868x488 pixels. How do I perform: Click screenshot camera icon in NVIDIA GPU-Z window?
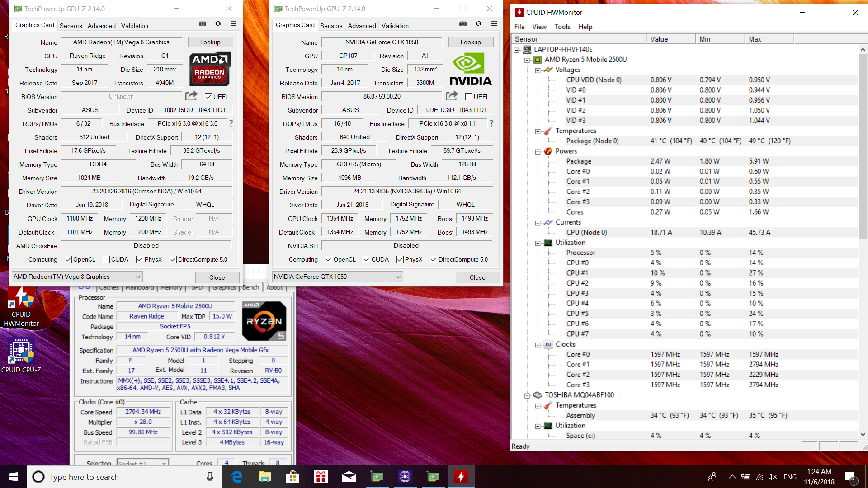click(x=463, y=24)
